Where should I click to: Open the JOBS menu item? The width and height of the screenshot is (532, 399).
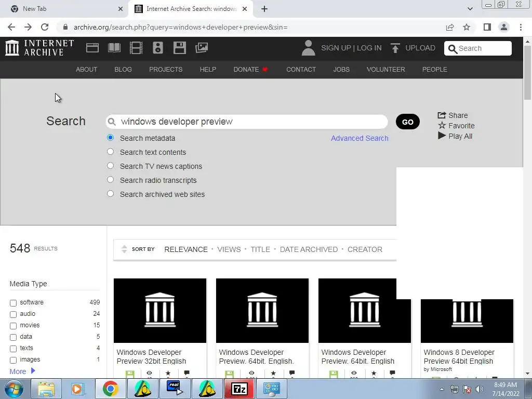coord(341,70)
